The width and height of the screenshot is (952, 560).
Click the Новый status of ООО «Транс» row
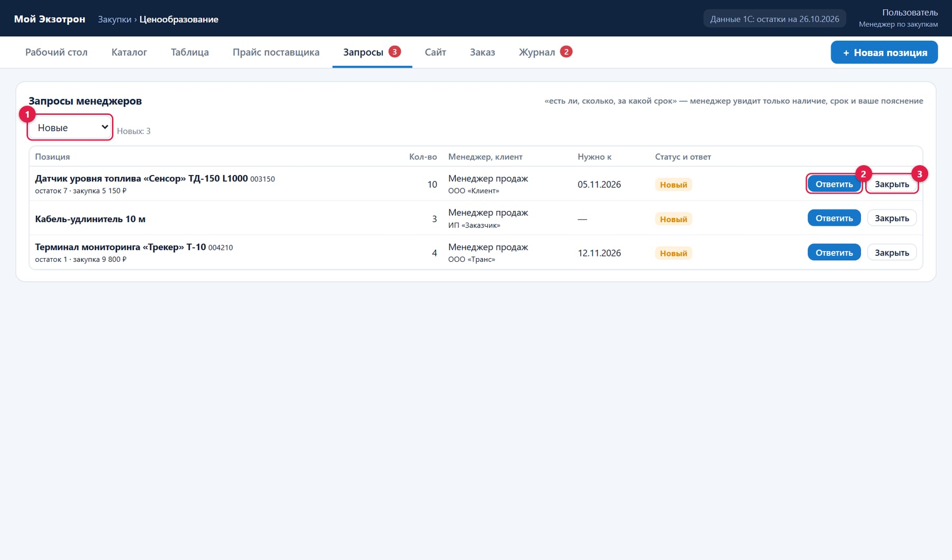(673, 253)
